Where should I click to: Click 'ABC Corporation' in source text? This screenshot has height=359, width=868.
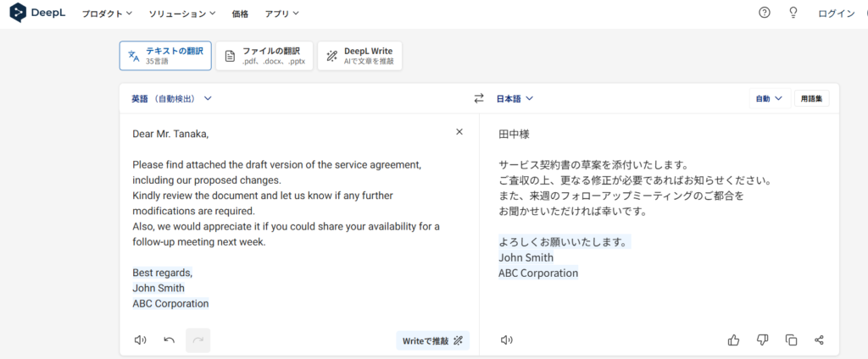point(170,304)
